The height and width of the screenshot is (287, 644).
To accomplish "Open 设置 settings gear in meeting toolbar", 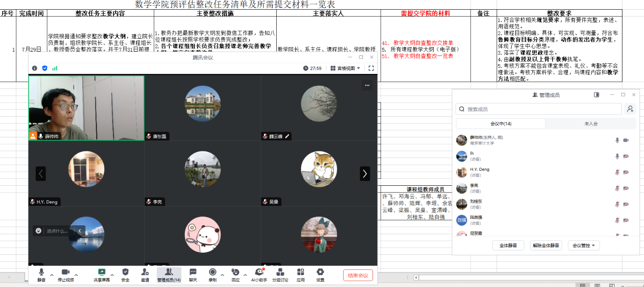I will [x=320, y=272].
